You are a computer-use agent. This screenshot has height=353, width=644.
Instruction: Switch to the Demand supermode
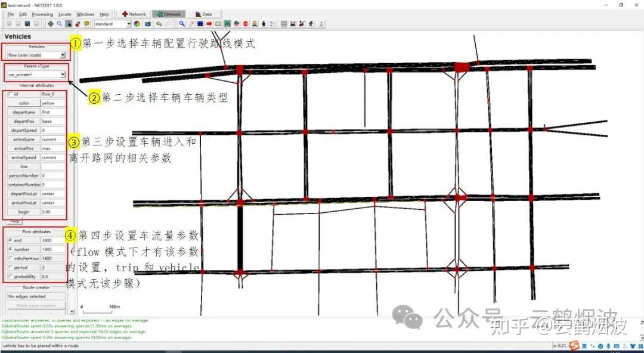tap(168, 14)
